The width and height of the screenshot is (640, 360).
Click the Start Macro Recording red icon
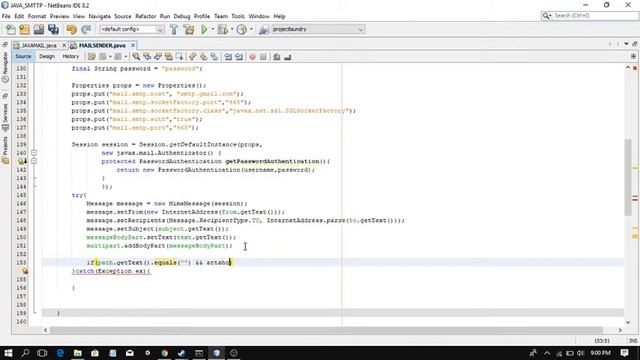coord(253,57)
